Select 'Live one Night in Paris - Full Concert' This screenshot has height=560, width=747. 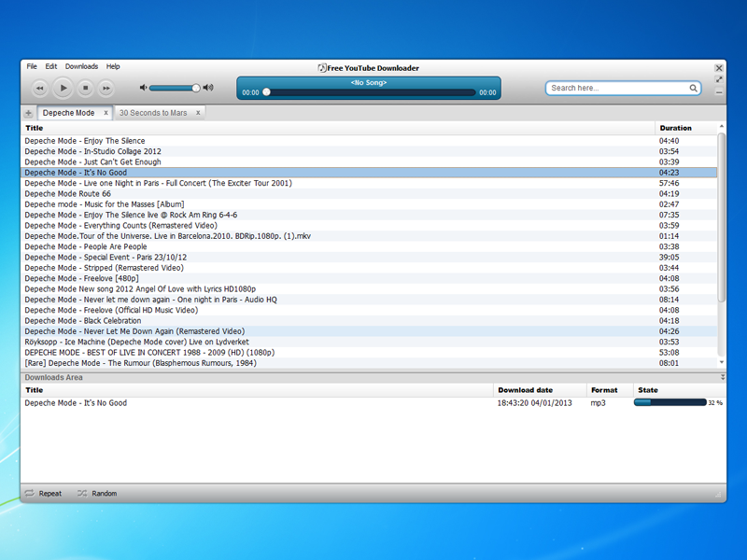[369, 183]
